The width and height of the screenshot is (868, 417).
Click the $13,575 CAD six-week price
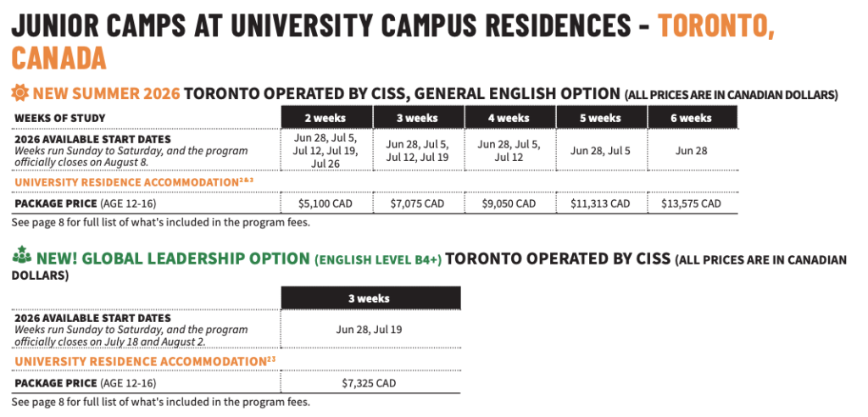(692, 203)
